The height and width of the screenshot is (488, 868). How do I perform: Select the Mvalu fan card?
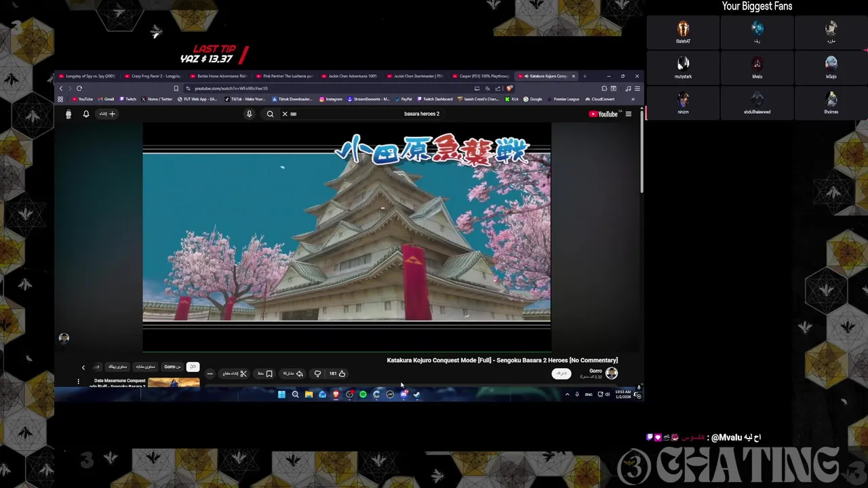coord(757,67)
